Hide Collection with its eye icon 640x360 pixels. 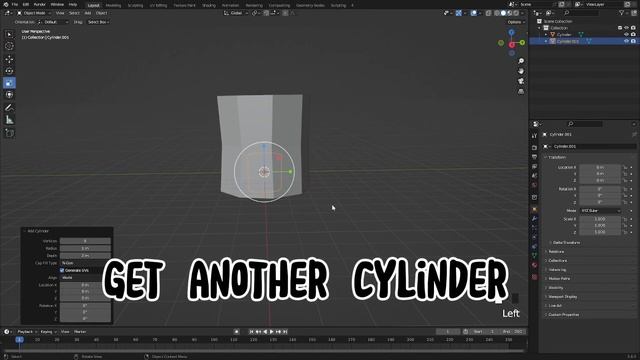pyautogui.click(x=626, y=28)
